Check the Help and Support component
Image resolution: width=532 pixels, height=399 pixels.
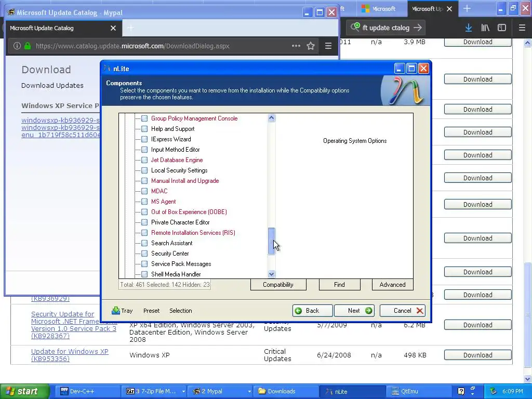point(144,129)
